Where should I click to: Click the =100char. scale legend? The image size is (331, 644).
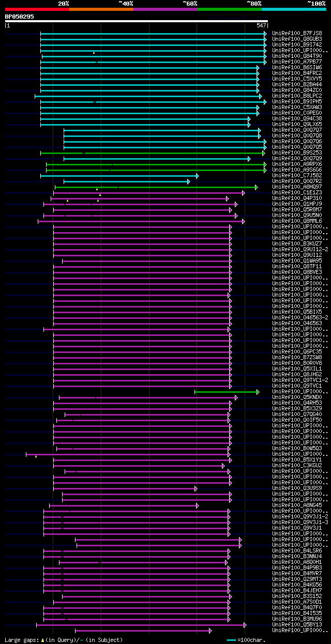coord(246,640)
